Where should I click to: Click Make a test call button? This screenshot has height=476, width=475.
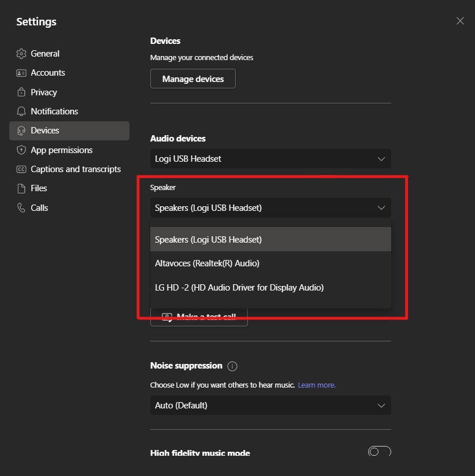point(199,317)
